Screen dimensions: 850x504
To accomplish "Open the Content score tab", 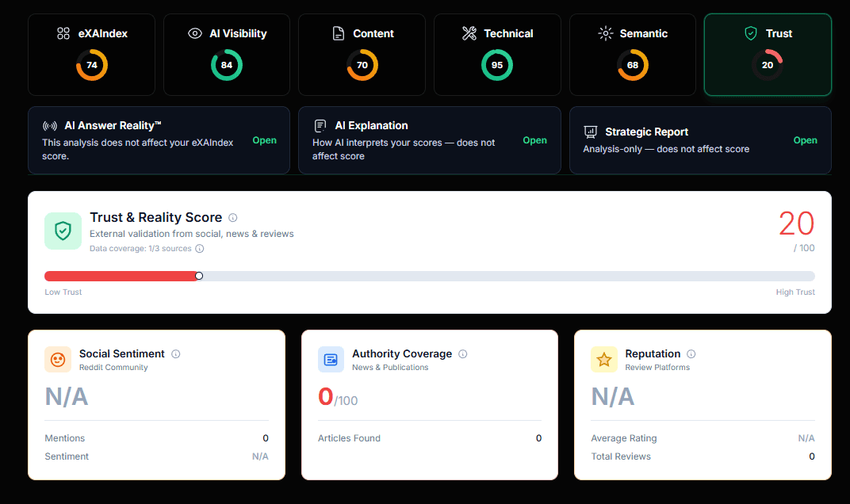I will coord(362,54).
